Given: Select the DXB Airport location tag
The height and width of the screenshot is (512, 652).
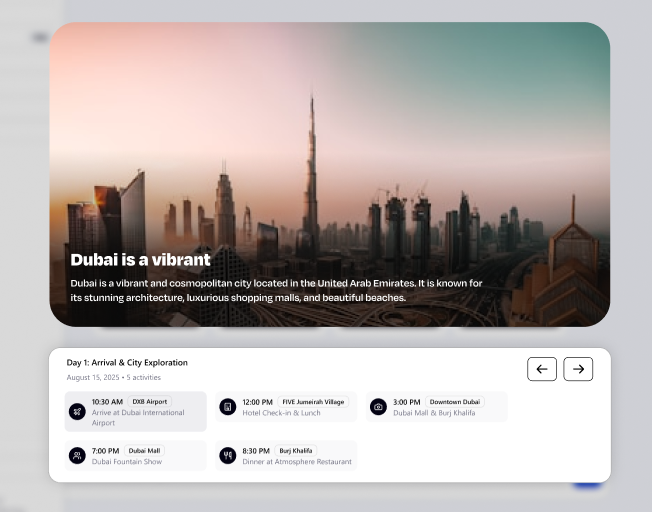Looking at the screenshot, I should (150, 402).
